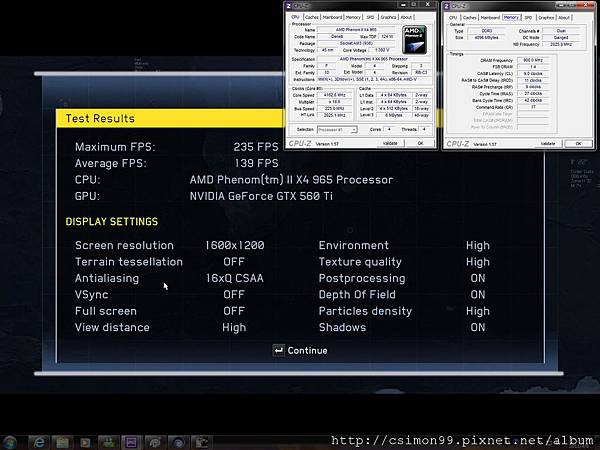Switch to Mainboard tab in the memory CPU-Z window
This screenshot has width=600, height=450.
pyautogui.click(x=490, y=18)
